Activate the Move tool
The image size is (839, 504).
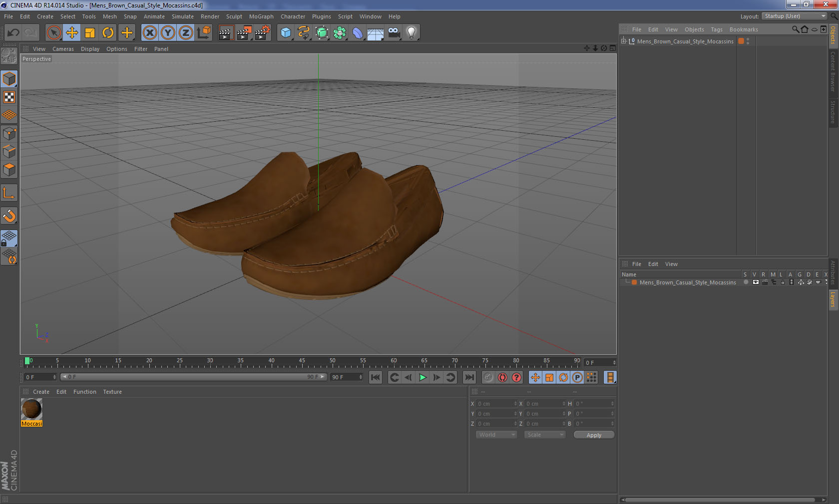coord(72,33)
